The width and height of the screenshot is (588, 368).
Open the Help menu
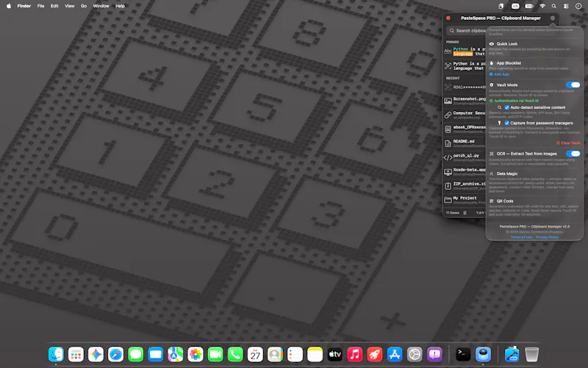120,6
